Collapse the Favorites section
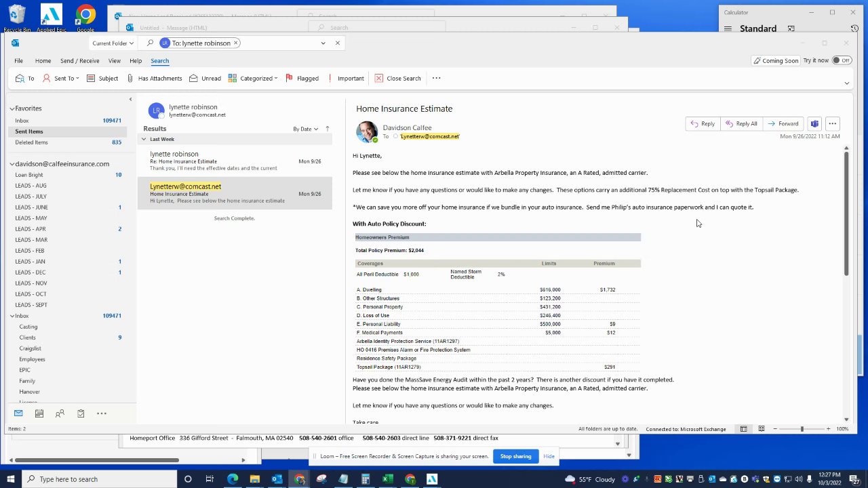Viewport: 868px width, 488px height. point(12,108)
